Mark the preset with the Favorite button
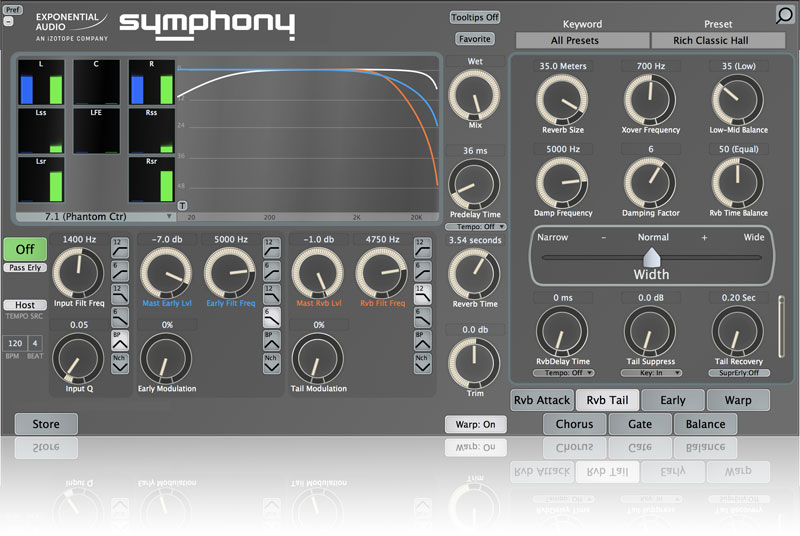The image size is (800, 536). [474, 39]
